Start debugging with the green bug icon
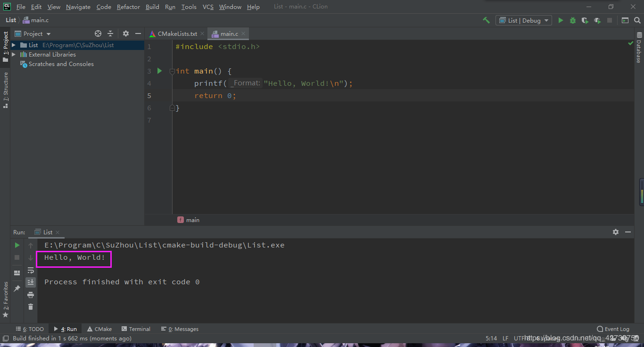Viewport: 644px width, 347px height. 573,20
